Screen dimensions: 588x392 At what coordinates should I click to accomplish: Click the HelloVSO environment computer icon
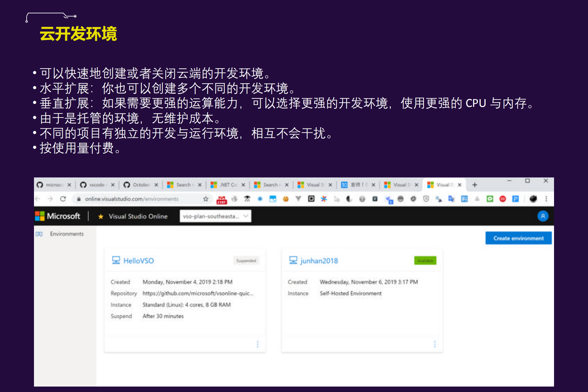[x=116, y=260]
